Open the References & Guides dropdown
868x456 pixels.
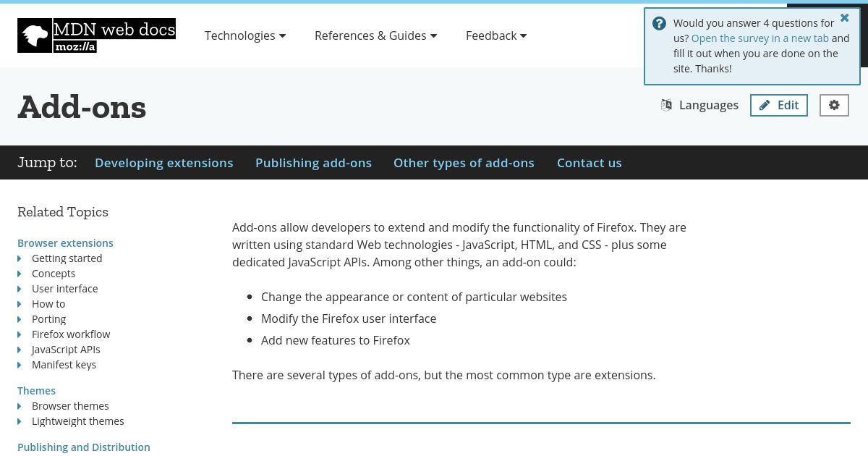tap(375, 35)
